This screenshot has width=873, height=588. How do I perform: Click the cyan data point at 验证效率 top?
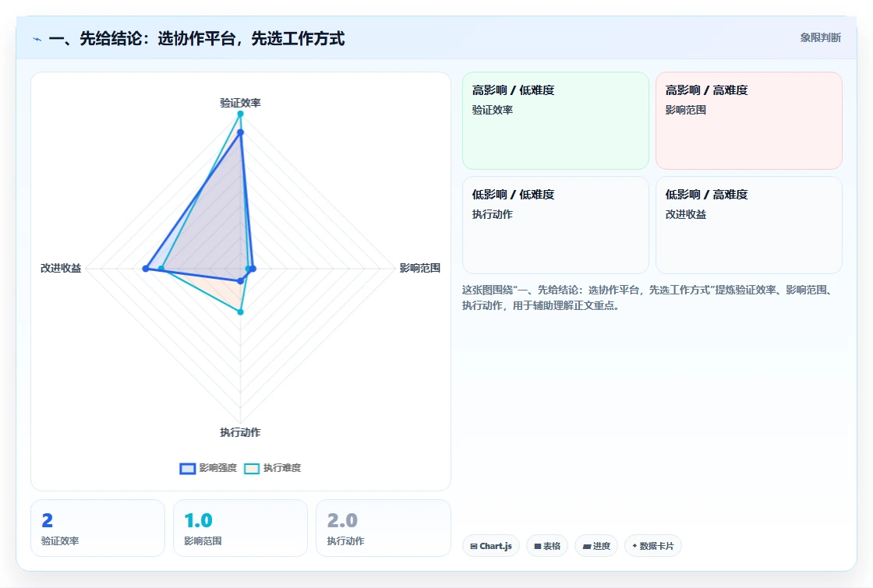pyautogui.click(x=241, y=114)
